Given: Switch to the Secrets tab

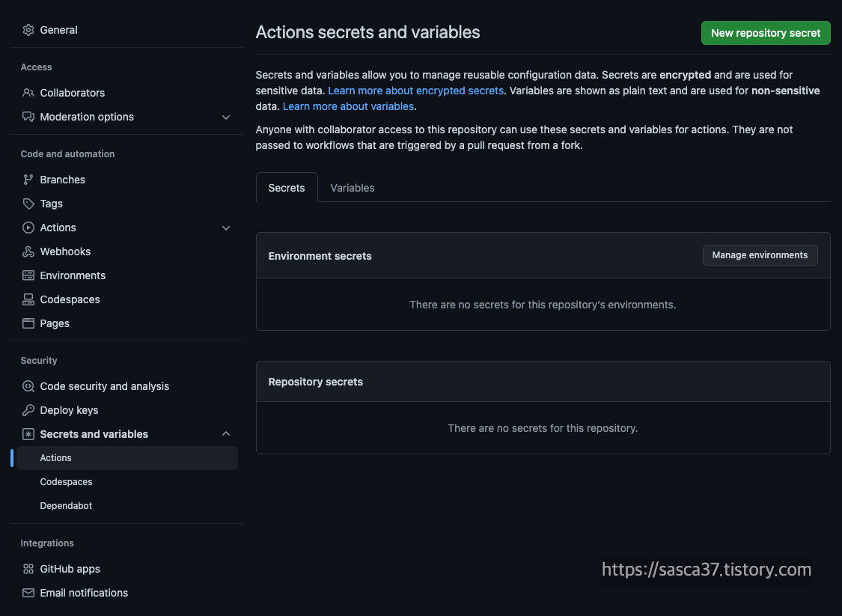Looking at the screenshot, I should 287,187.
